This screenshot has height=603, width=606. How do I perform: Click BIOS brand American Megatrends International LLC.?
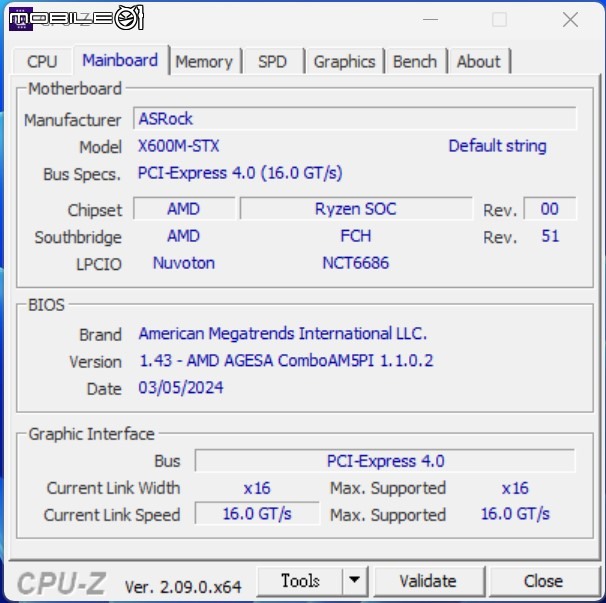pos(283,334)
